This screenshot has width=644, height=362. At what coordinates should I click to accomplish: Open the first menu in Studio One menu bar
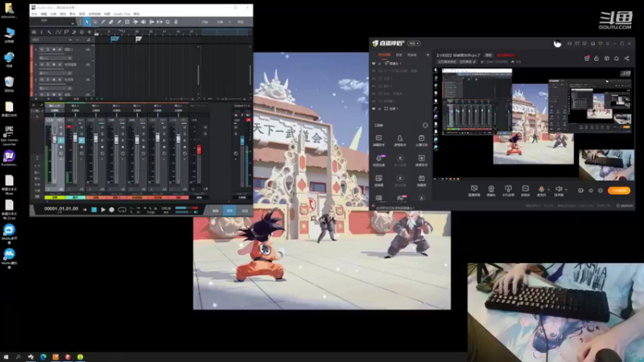(x=35, y=14)
